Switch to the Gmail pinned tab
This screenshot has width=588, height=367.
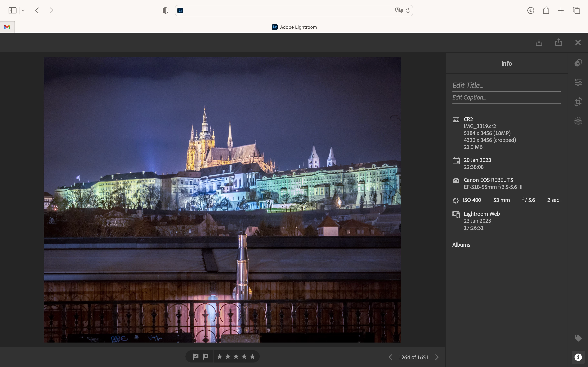pos(7,27)
